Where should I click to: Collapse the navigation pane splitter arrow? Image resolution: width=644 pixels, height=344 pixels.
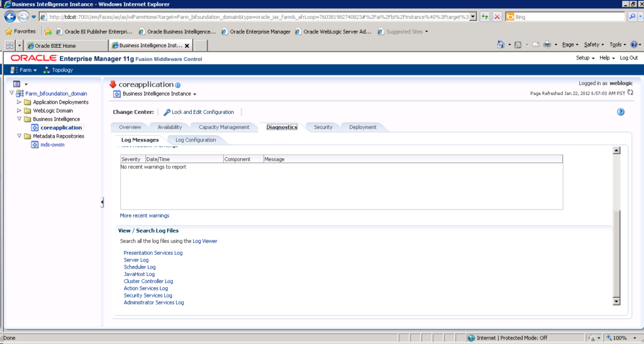tap(103, 202)
